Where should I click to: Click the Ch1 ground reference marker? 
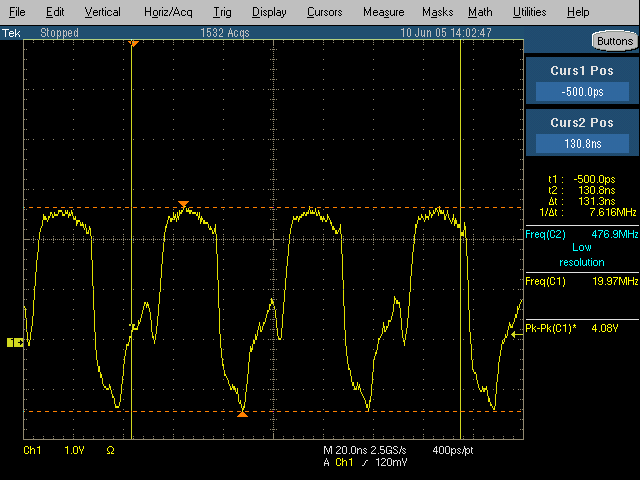[x=15, y=342]
